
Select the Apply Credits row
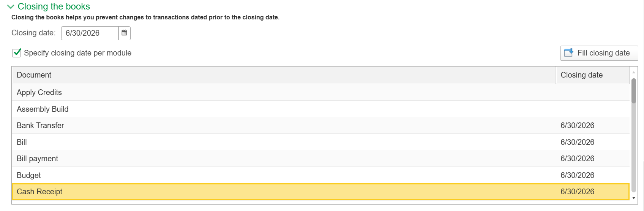click(x=321, y=92)
